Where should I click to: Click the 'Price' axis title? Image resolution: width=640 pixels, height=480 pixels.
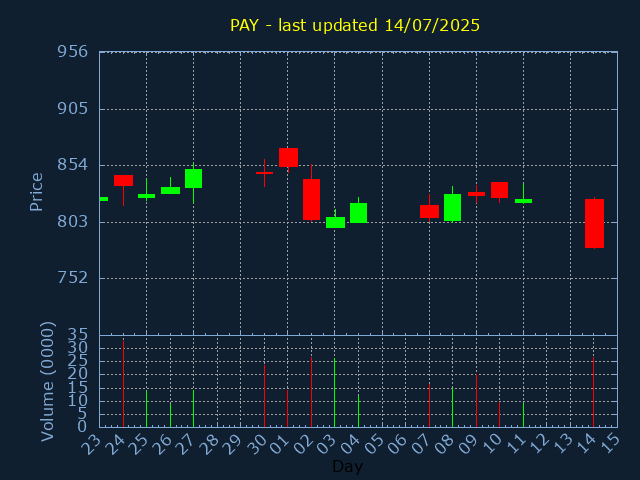point(36,192)
